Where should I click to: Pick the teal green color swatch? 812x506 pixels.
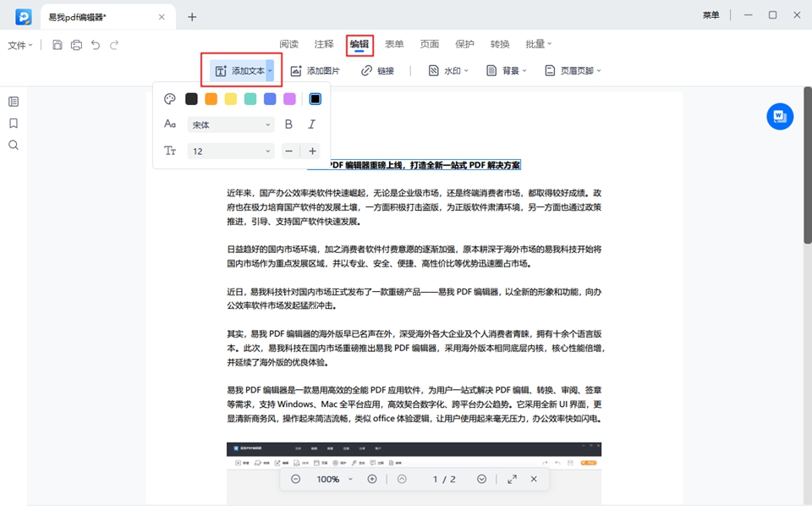click(x=250, y=99)
